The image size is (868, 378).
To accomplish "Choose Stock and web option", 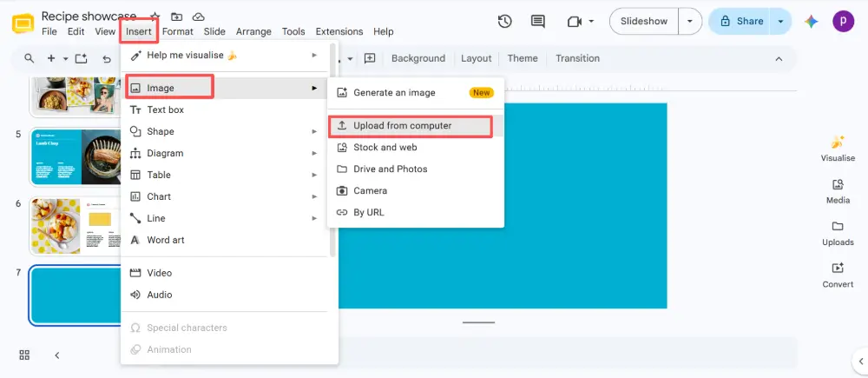I will (416, 148).
